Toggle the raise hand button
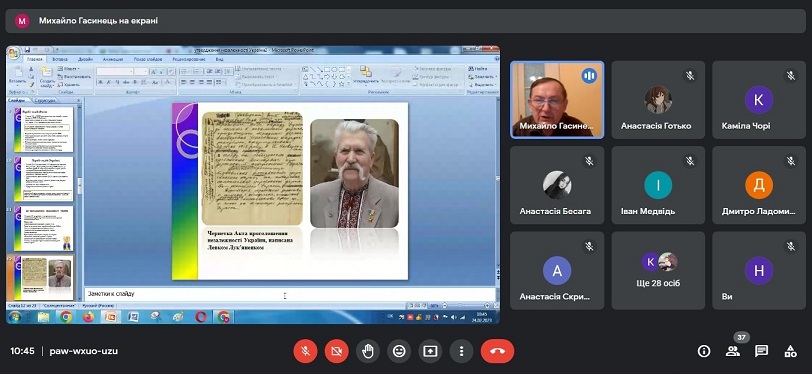 (368, 351)
